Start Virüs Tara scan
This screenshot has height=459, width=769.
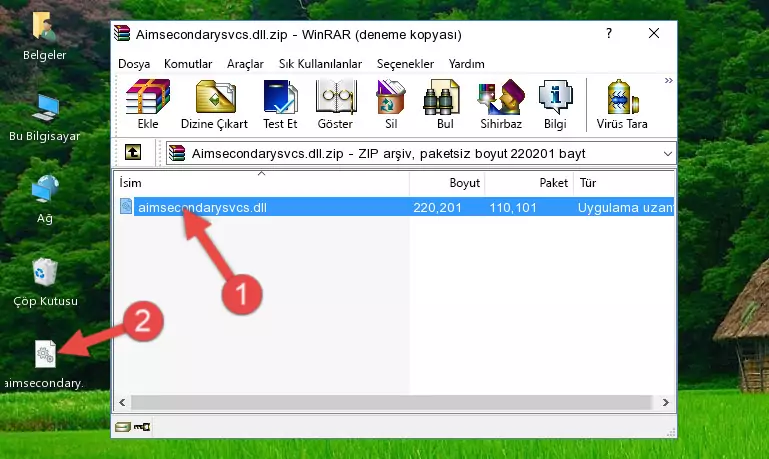click(x=622, y=104)
